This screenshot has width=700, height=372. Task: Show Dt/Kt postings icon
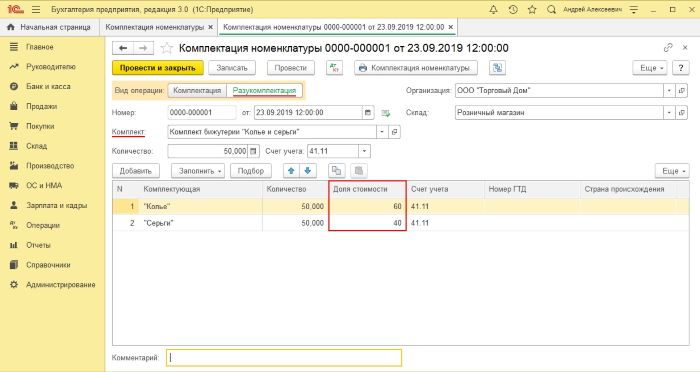click(334, 68)
